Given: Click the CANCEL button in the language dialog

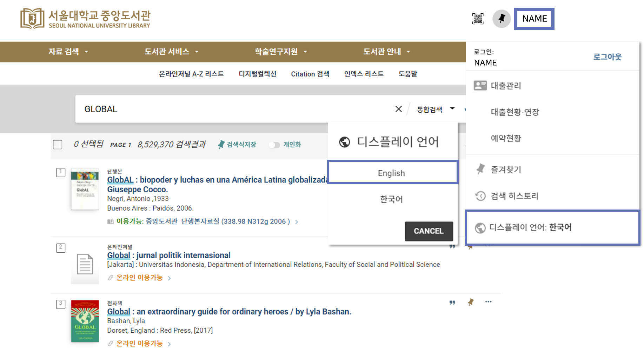Looking at the screenshot, I should pyautogui.click(x=429, y=231).
